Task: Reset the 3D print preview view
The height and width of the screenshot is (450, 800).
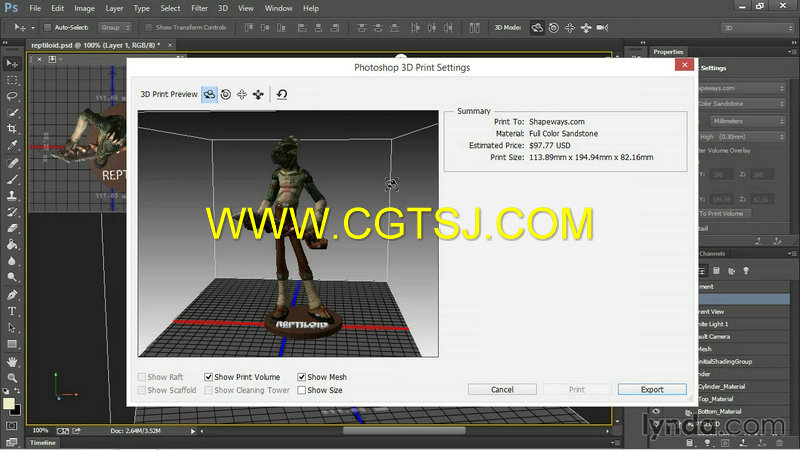Action: tap(282, 94)
